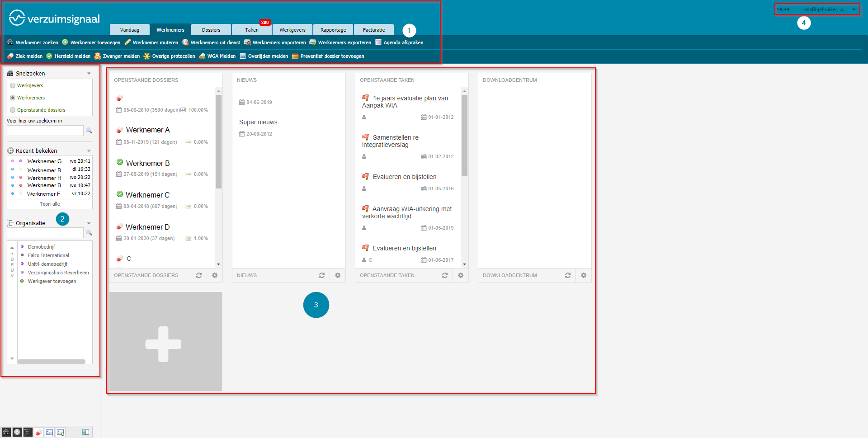The height and width of the screenshot is (438, 868).
Task: Open the Hoofdgebruiker user dropdown
Action: (854, 9)
